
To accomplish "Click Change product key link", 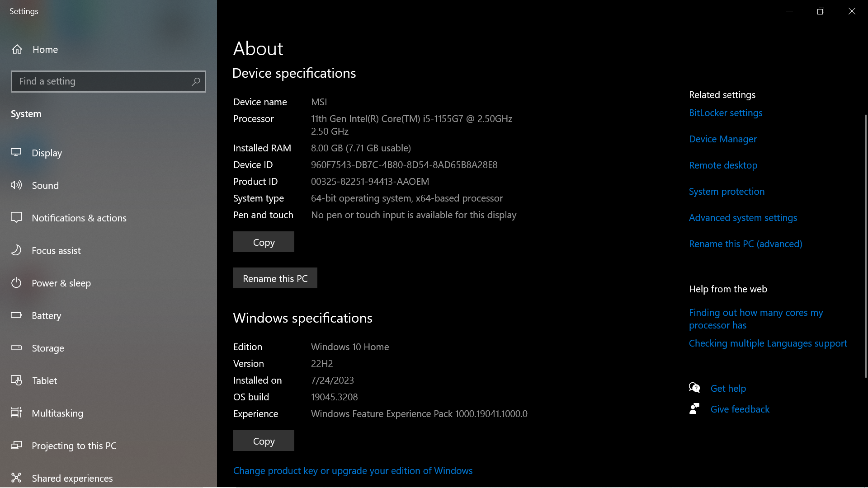I will pos(353,470).
